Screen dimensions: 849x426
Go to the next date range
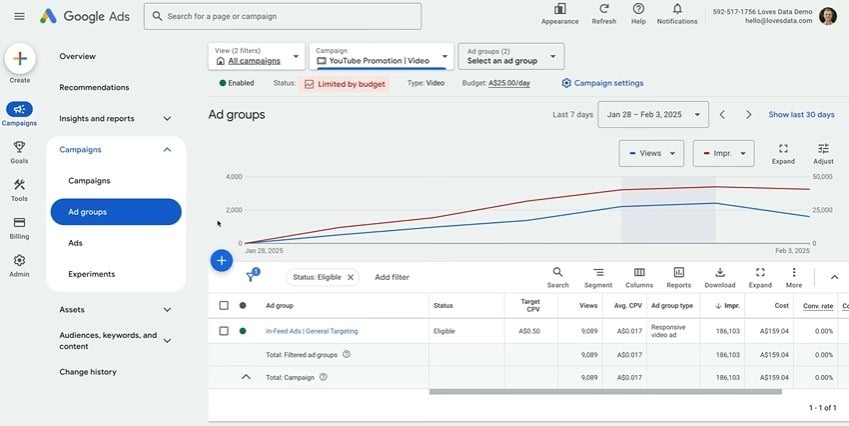748,115
